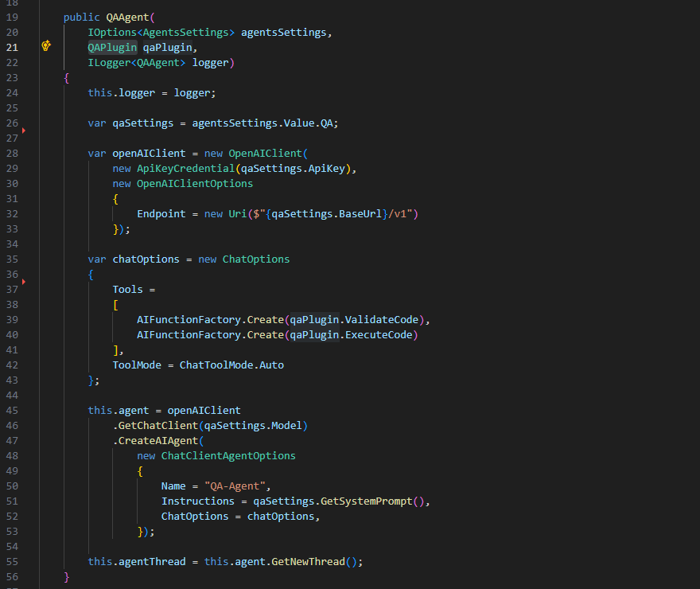Click ChatOptions property on line 52
Screen dimensions: 700x589
(195, 517)
